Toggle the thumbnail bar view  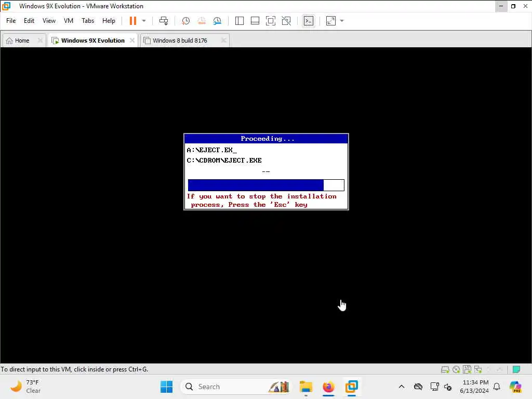[255, 21]
